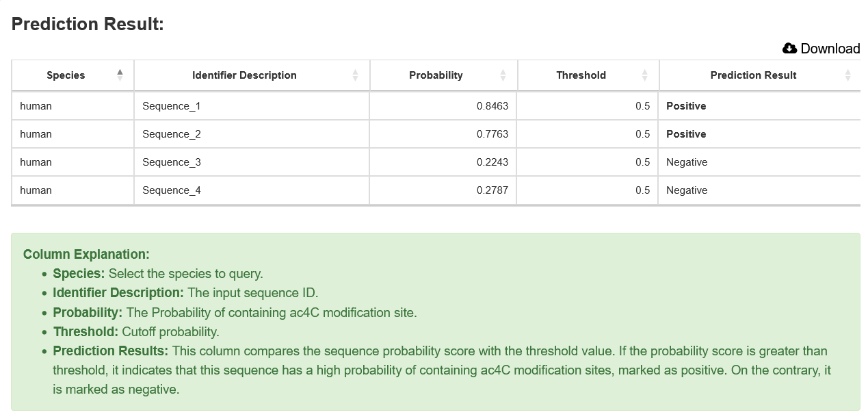The height and width of the screenshot is (419, 868).
Task: Click the Sequence_4 row identifier
Action: coord(172,190)
